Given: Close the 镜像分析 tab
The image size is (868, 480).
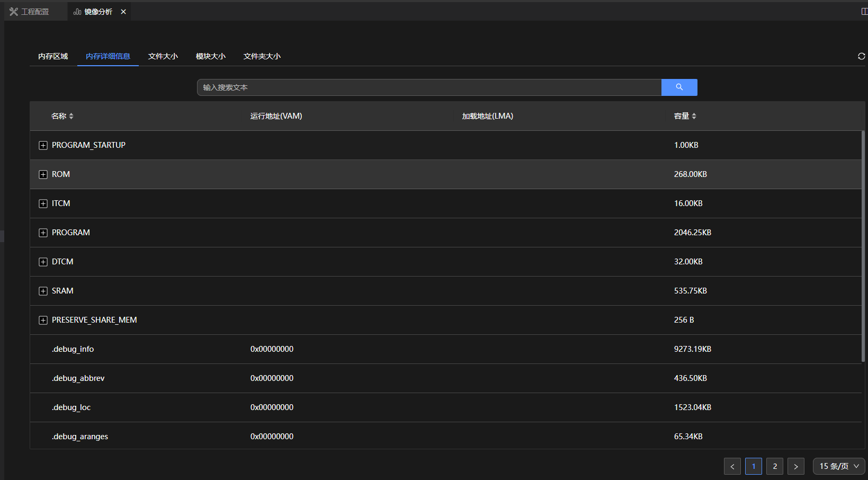Looking at the screenshot, I should click(123, 12).
